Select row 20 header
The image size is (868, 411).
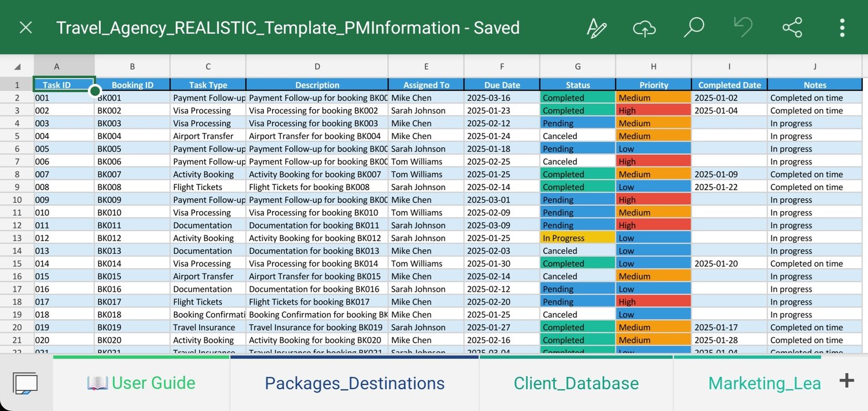pyautogui.click(x=17, y=327)
